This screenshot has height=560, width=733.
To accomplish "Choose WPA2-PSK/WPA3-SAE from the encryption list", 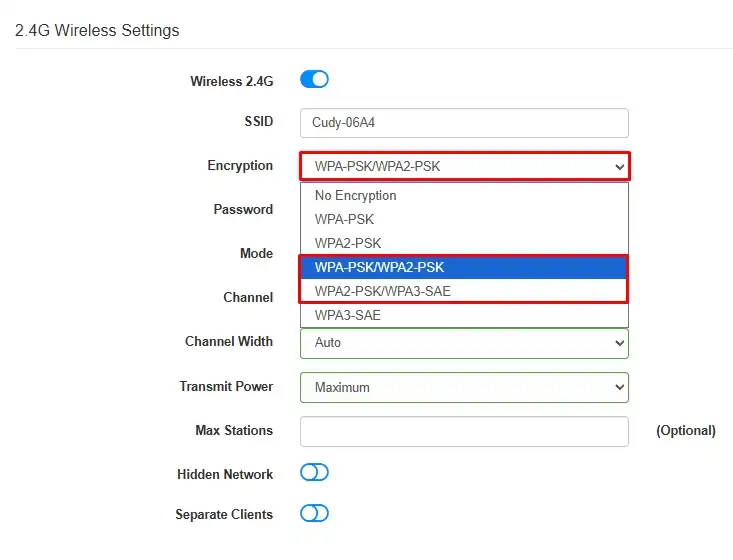I will click(463, 291).
